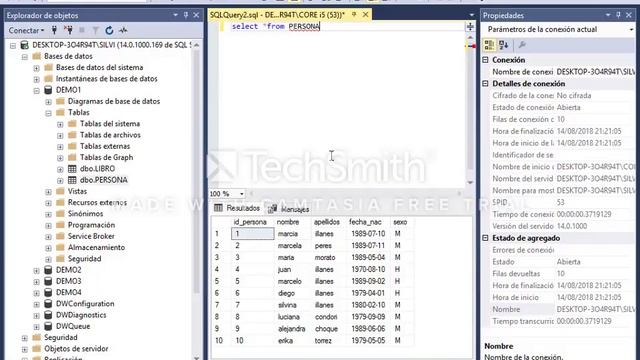Collapse the DEMO1 database node
Viewport: 640px width, 360px height.
(x=36, y=90)
